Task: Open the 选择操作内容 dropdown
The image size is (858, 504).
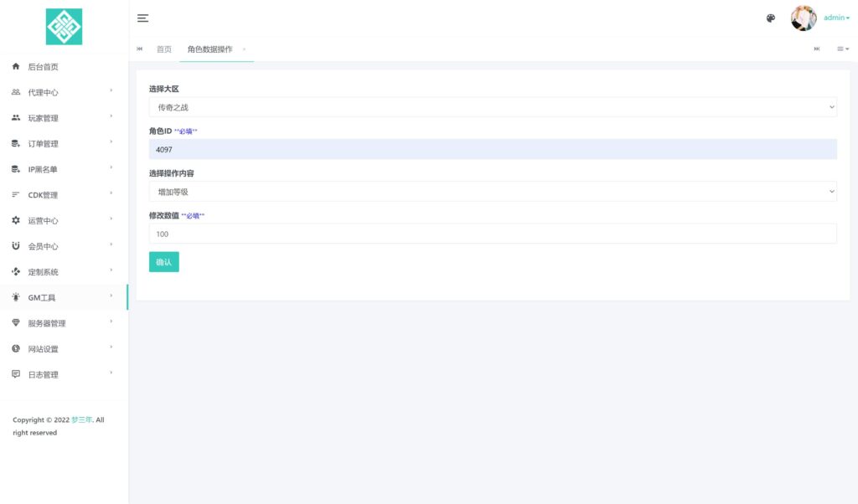Action: click(493, 192)
